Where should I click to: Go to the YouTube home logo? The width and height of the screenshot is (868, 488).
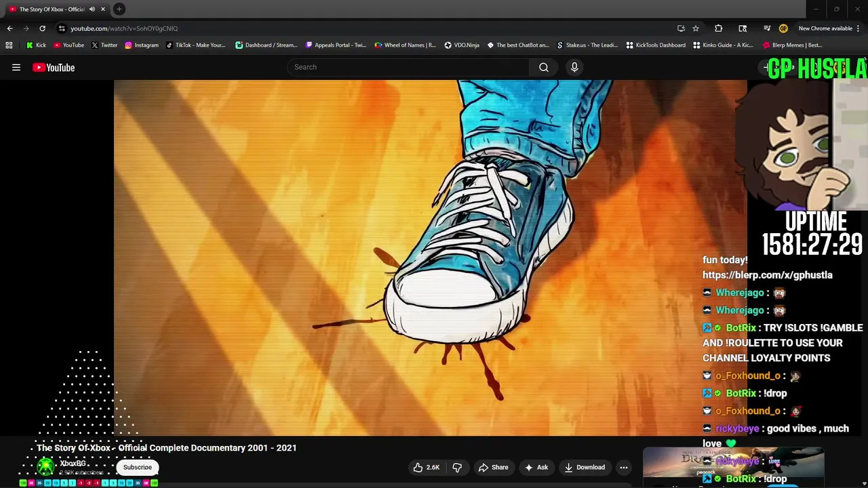pos(54,67)
